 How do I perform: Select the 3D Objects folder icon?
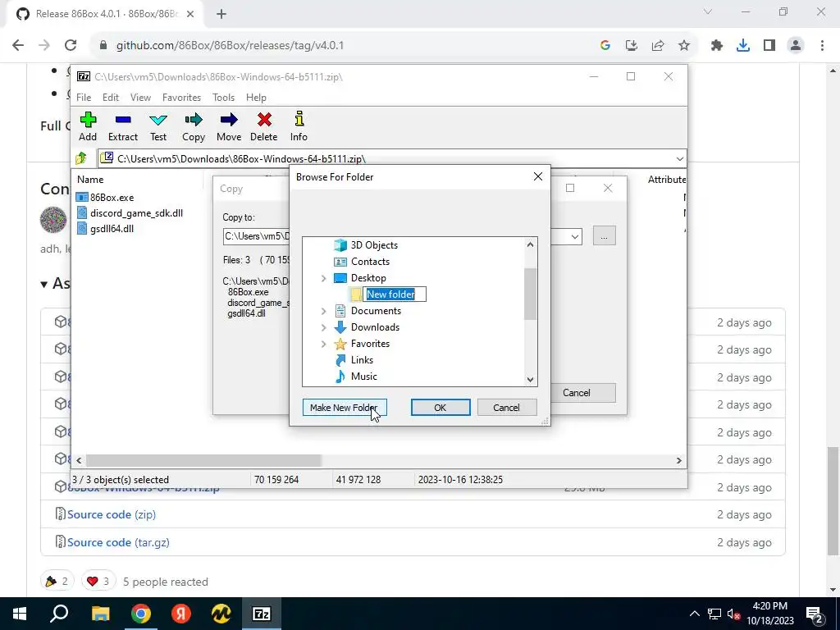click(x=340, y=244)
